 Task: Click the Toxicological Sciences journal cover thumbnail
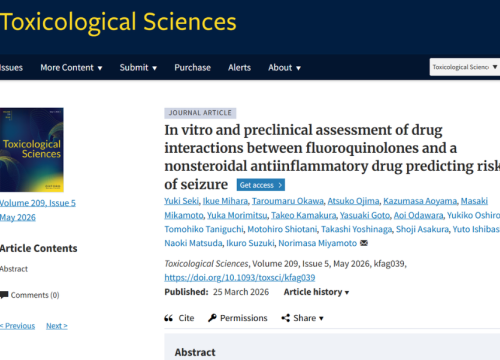32,150
